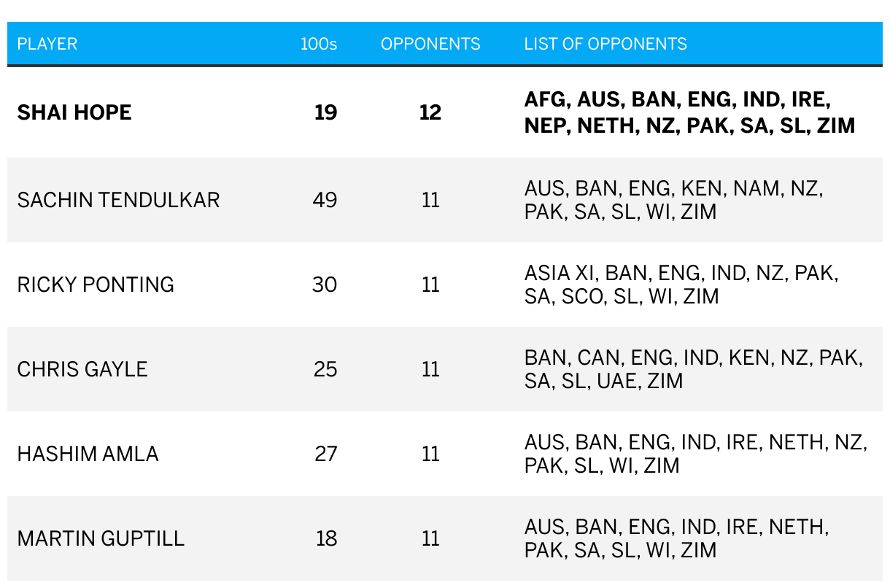This screenshot has height=588, width=890.
Task: Click the PLAYER column header
Action: pyautogui.click(x=47, y=44)
